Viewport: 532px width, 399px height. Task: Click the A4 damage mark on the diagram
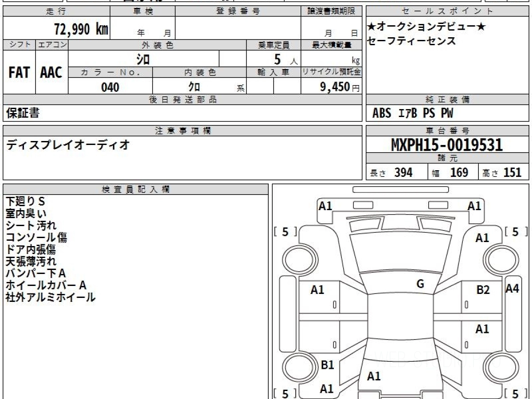coord(512,289)
